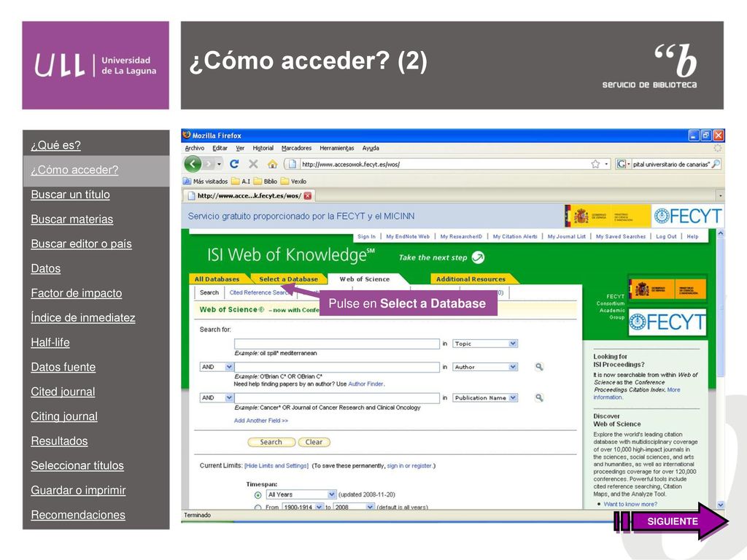Click the search magnifier in search box

pos(716,164)
